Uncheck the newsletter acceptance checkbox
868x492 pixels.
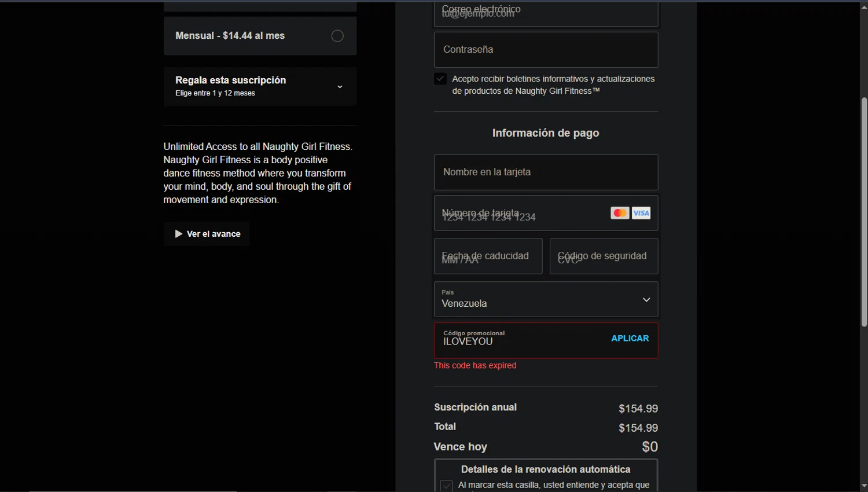440,79
